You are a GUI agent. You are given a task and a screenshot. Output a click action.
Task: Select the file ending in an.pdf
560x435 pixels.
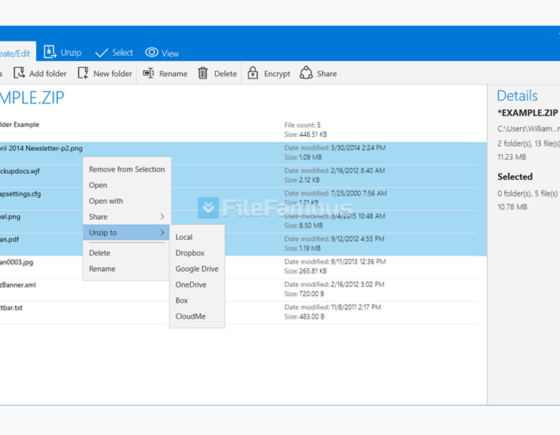pyautogui.click(x=243, y=245)
